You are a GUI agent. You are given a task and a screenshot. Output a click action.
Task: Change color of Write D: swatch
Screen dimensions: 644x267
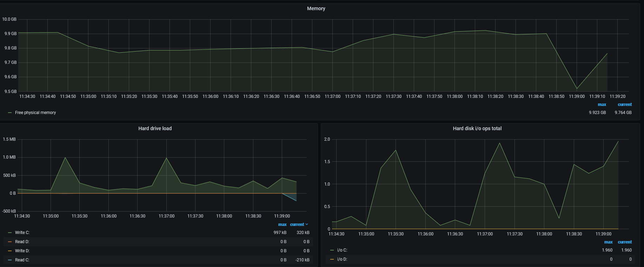10,251
